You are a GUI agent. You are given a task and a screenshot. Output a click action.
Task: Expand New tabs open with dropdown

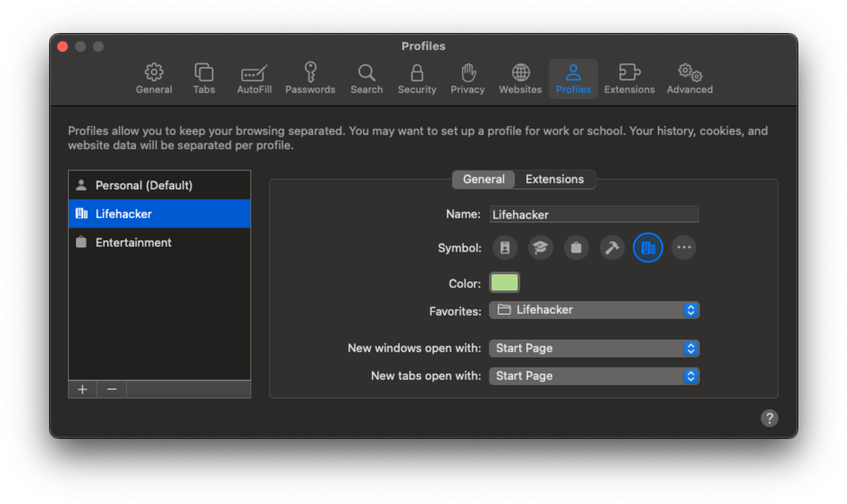(692, 376)
